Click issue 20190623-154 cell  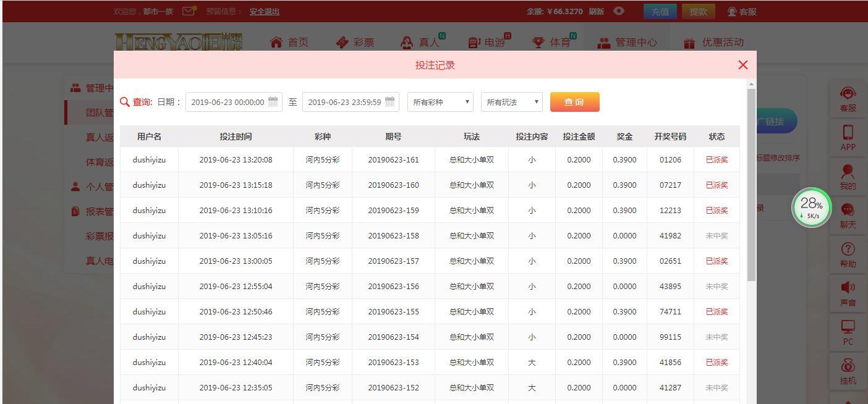pos(393,337)
